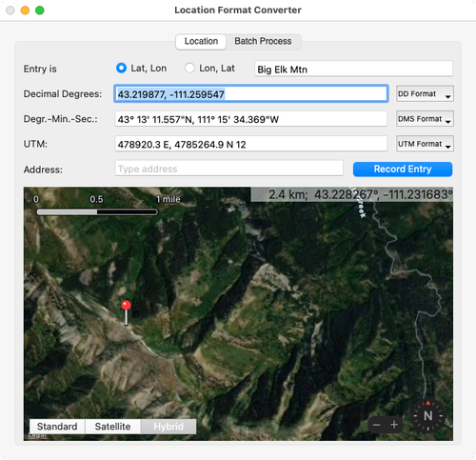
Task: Open the DD Format dropdown
Action: coord(425,94)
